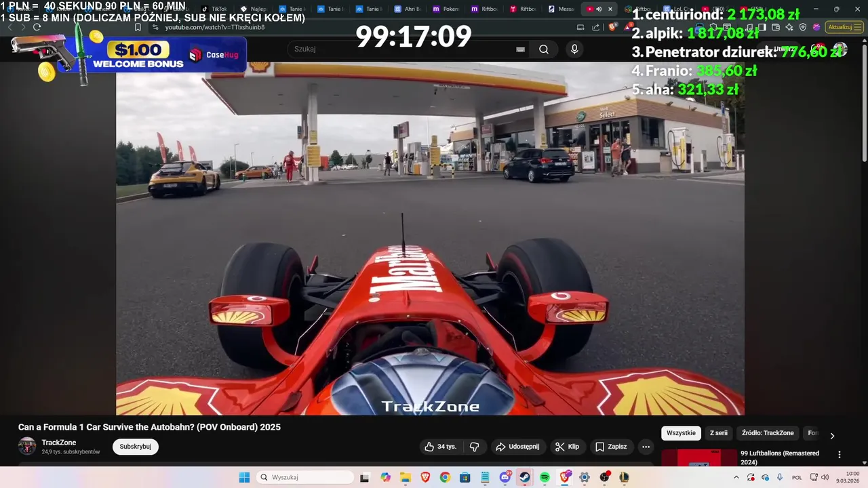
Task: Open Settings gear on the taskbar
Action: pyautogui.click(x=585, y=477)
